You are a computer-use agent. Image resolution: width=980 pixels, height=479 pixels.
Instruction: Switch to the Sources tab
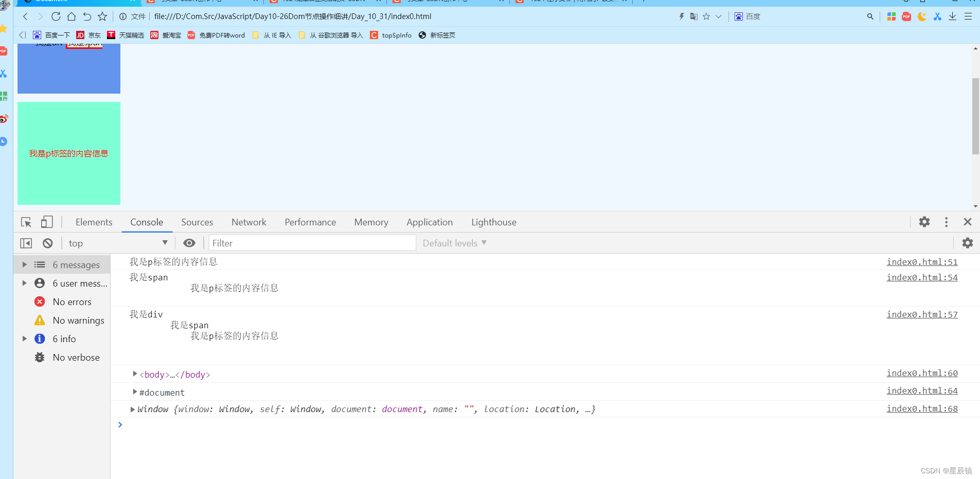click(197, 222)
